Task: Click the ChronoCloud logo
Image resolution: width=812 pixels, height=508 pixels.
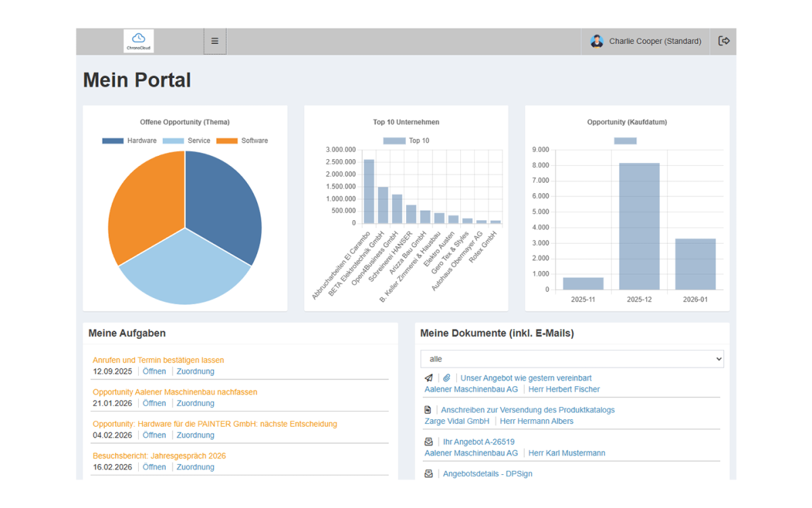Action: pyautogui.click(x=139, y=41)
